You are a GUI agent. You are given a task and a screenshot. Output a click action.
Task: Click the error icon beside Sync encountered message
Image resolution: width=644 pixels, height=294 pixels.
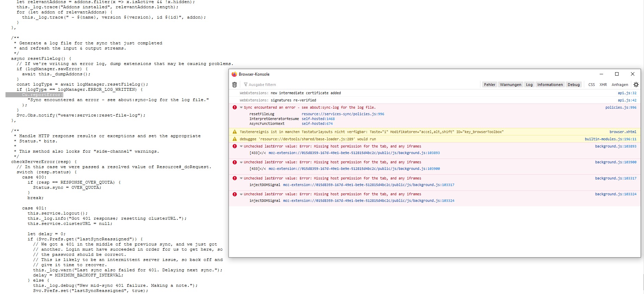(235, 108)
